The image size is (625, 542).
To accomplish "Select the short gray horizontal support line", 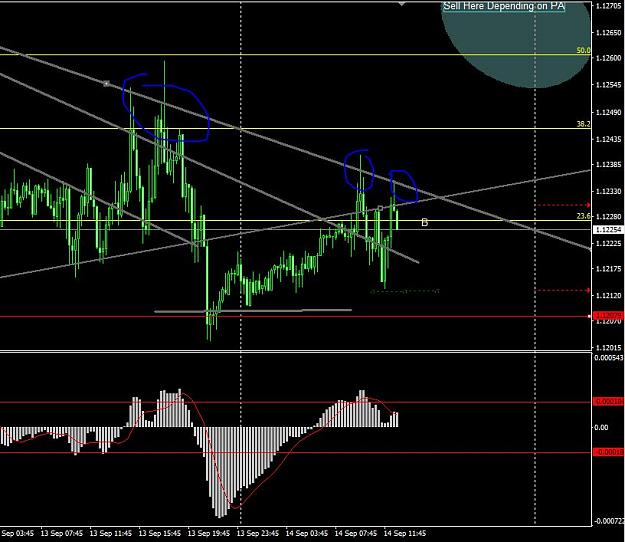I will [x=253, y=310].
